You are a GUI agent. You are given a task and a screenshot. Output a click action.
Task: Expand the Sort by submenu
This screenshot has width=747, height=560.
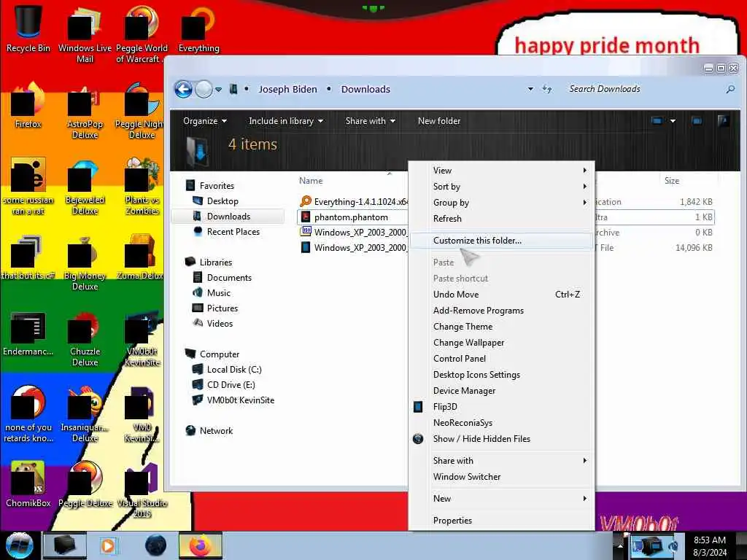coord(502,187)
